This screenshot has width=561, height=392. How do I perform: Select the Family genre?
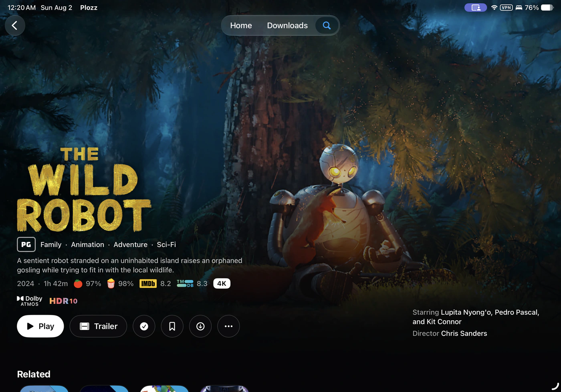tap(51, 244)
